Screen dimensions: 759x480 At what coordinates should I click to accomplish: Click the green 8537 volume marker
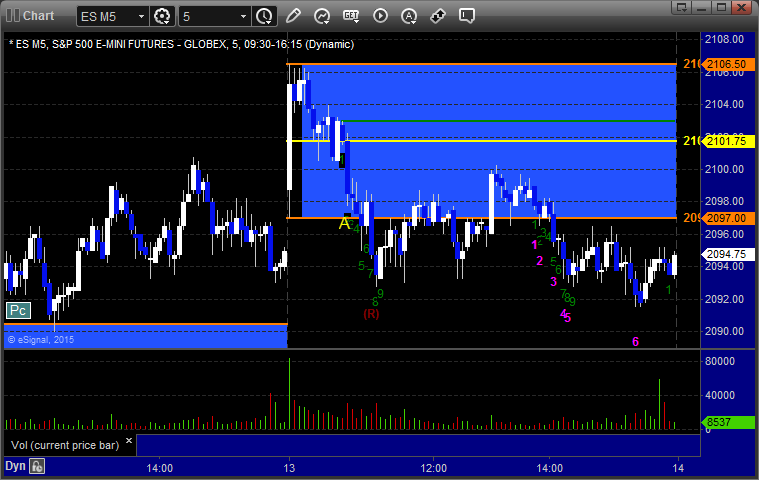[x=728, y=422]
